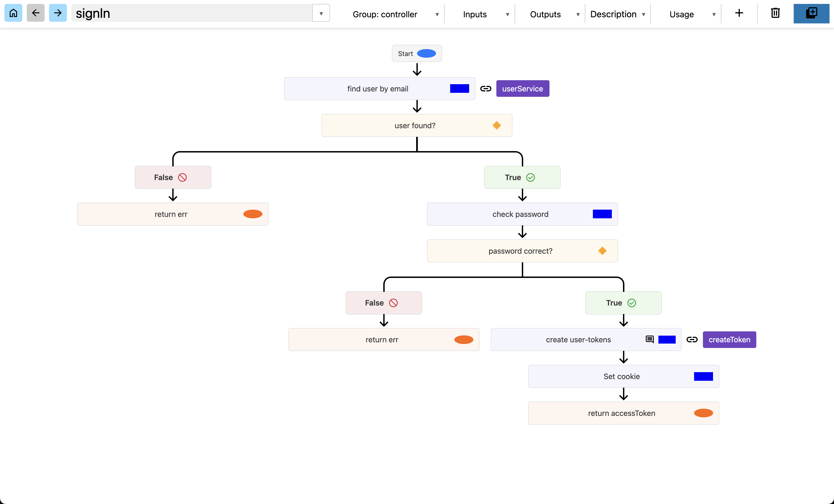Click the orange oval on return accessToken
Viewport: 834px width, 504px height.
point(703,413)
